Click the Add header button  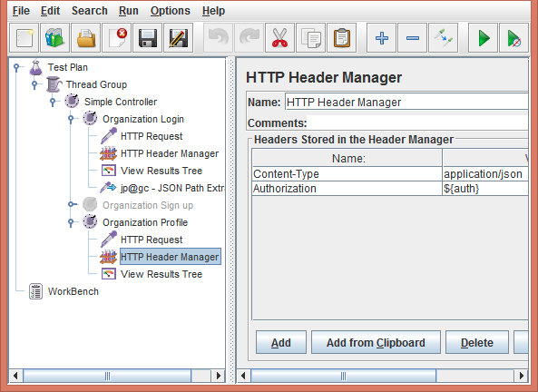[281, 342]
